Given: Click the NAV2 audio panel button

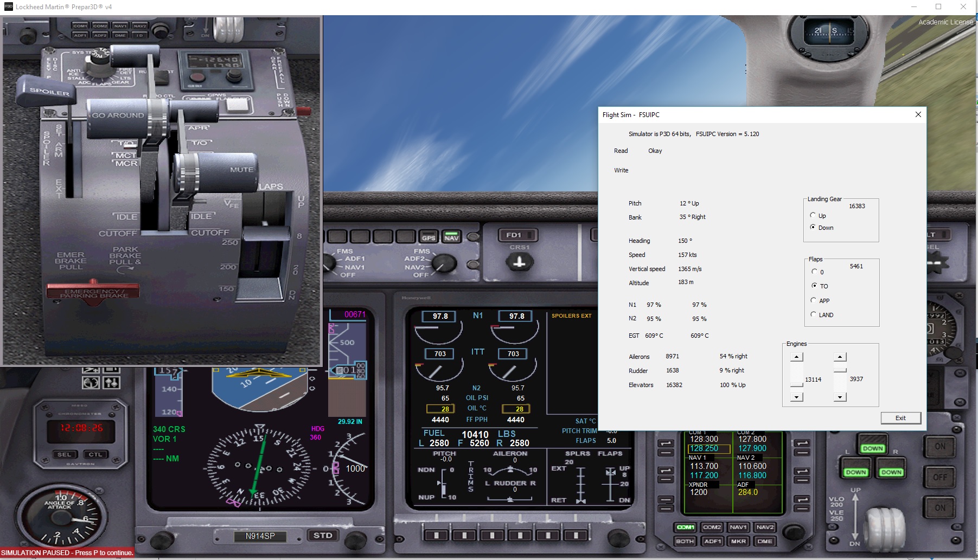Looking at the screenshot, I should point(765,527).
